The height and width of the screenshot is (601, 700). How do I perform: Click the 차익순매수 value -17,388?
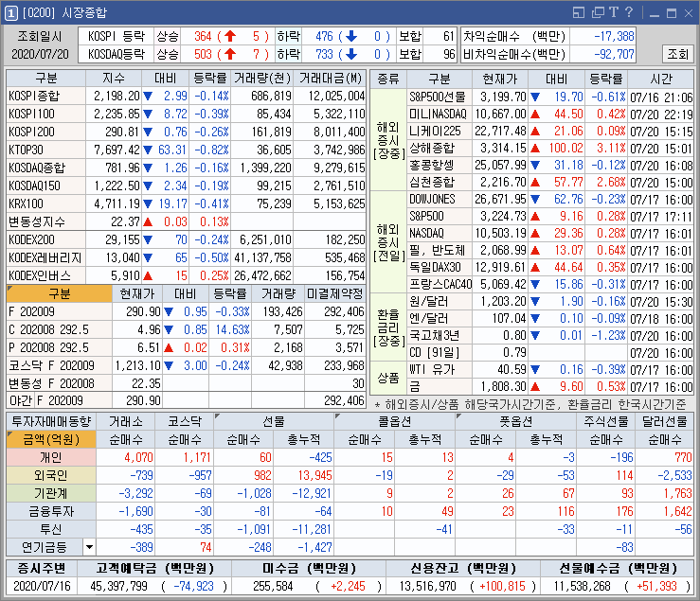pyautogui.click(x=615, y=36)
